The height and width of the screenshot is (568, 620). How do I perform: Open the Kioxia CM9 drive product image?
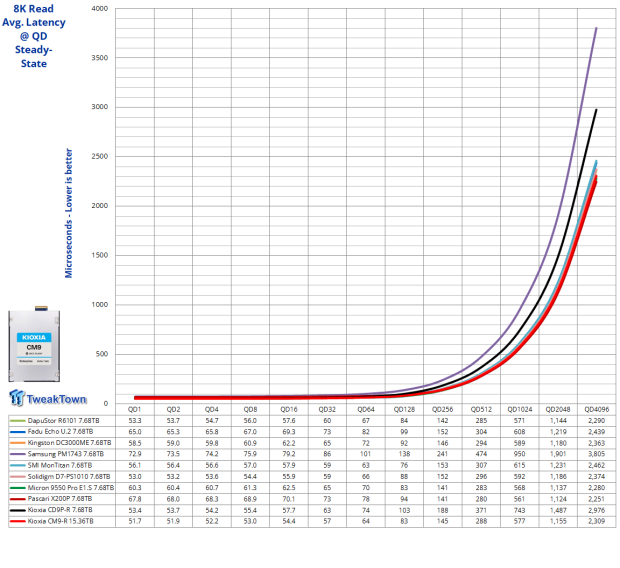point(34,345)
